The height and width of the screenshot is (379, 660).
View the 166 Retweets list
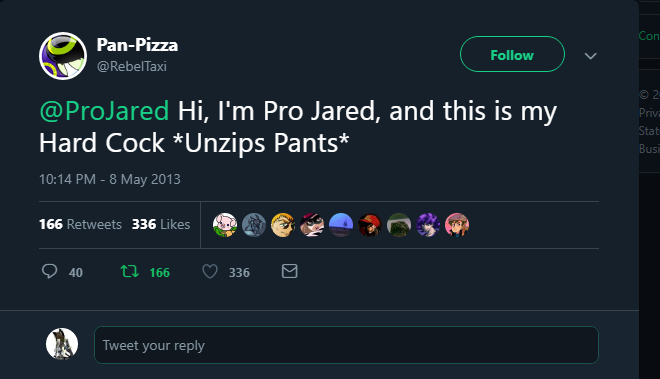coord(80,224)
